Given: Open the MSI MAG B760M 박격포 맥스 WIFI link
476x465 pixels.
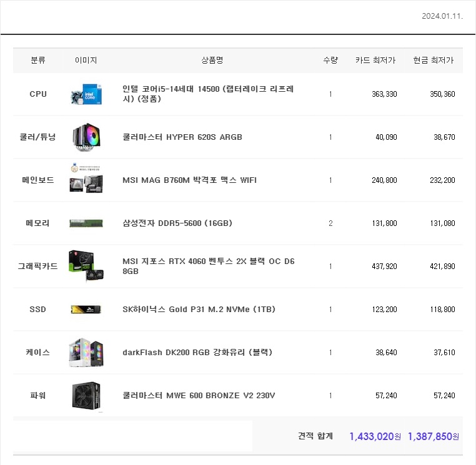Looking at the screenshot, I should coord(189,180).
